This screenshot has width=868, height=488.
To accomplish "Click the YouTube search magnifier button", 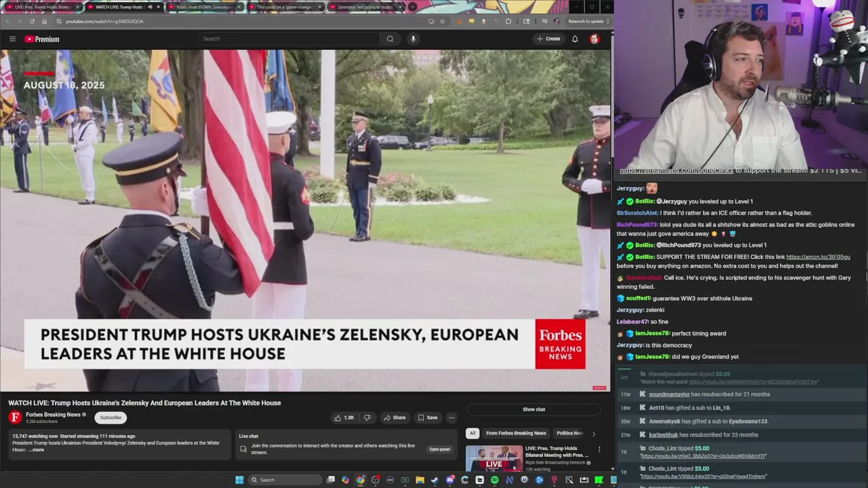I will (390, 39).
